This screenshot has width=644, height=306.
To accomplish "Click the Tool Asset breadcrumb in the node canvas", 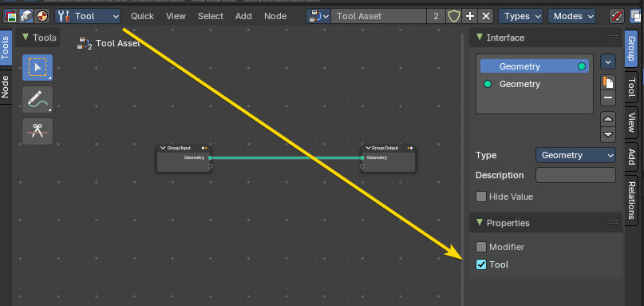I will (x=118, y=43).
